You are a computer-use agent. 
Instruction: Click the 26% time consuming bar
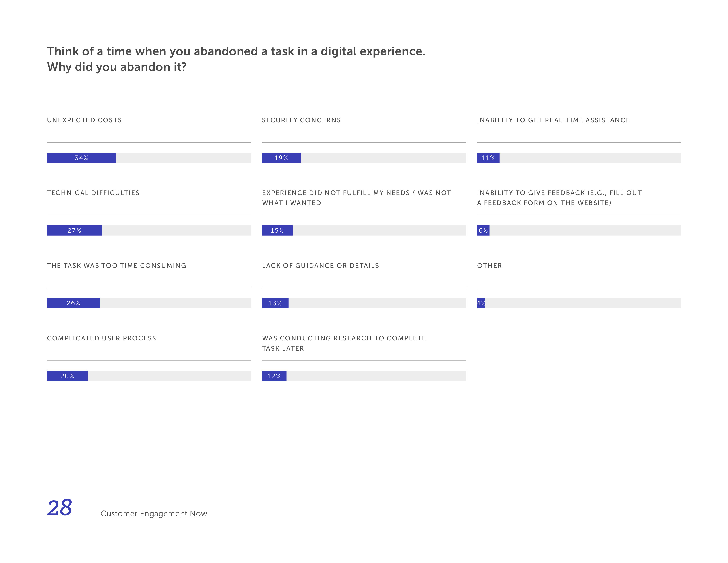(x=73, y=303)
